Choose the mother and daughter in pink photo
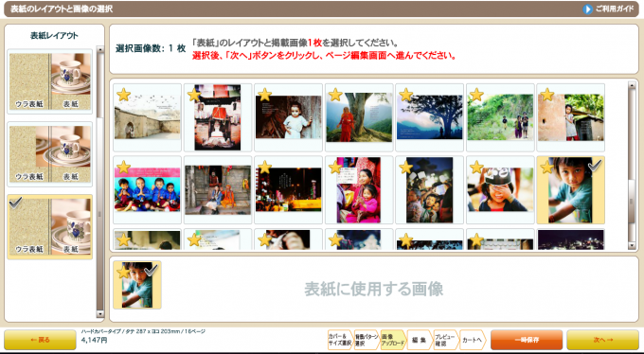The width and height of the screenshot is (644, 354). [359, 189]
